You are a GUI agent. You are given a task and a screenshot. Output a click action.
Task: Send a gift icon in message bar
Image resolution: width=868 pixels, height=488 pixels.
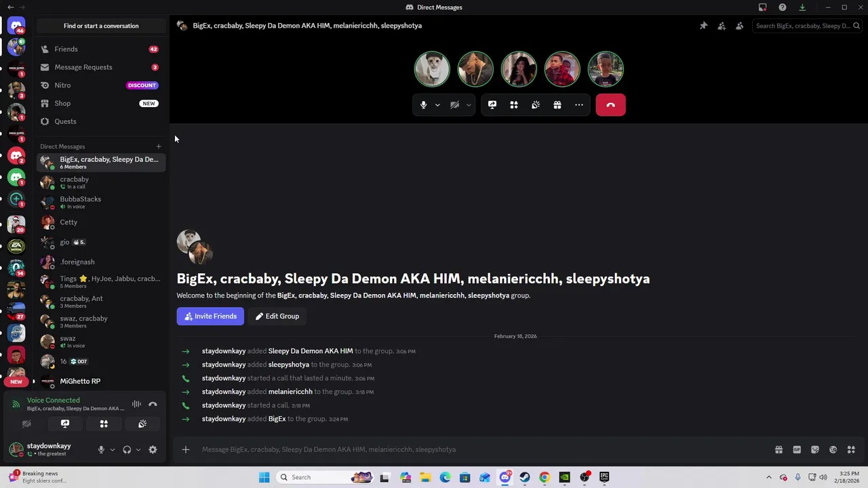click(x=778, y=449)
